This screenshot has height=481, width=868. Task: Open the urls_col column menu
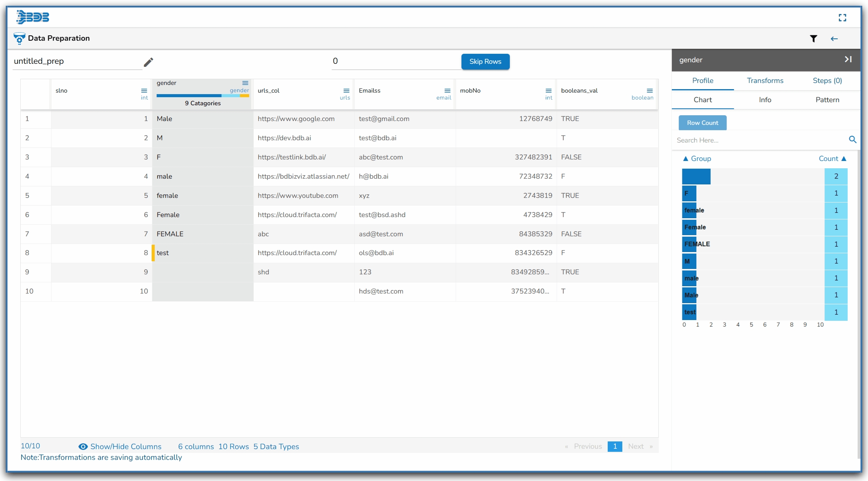pyautogui.click(x=346, y=91)
